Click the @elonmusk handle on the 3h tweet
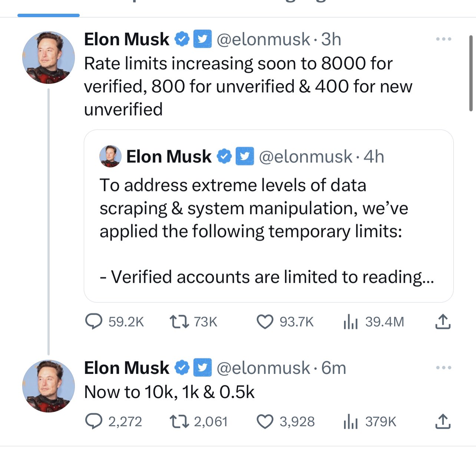Image resolution: width=476 pixels, height=460 pixels. 263,39
